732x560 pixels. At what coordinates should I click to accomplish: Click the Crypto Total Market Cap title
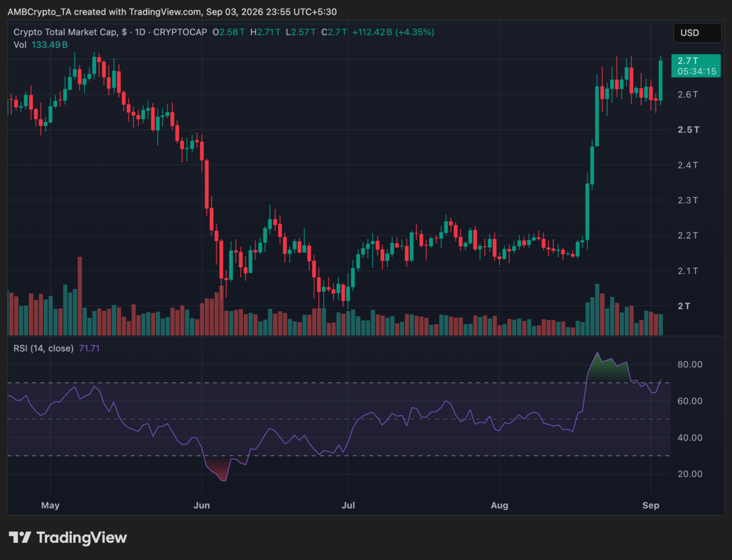coord(67,32)
